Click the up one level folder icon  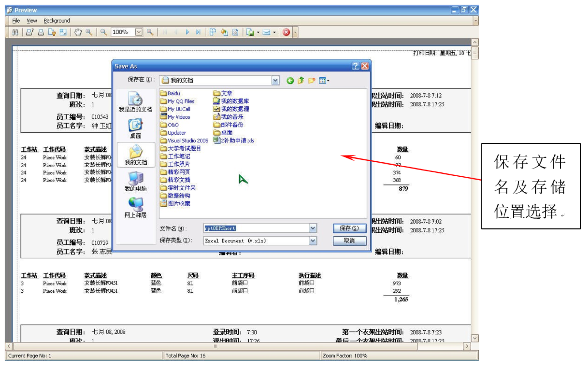301,81
